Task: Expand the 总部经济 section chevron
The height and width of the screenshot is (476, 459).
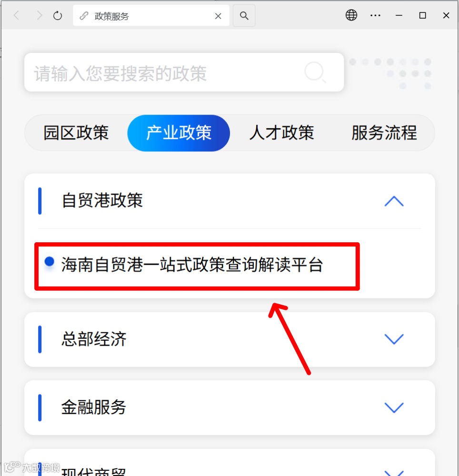Action: tap(394, 339)
